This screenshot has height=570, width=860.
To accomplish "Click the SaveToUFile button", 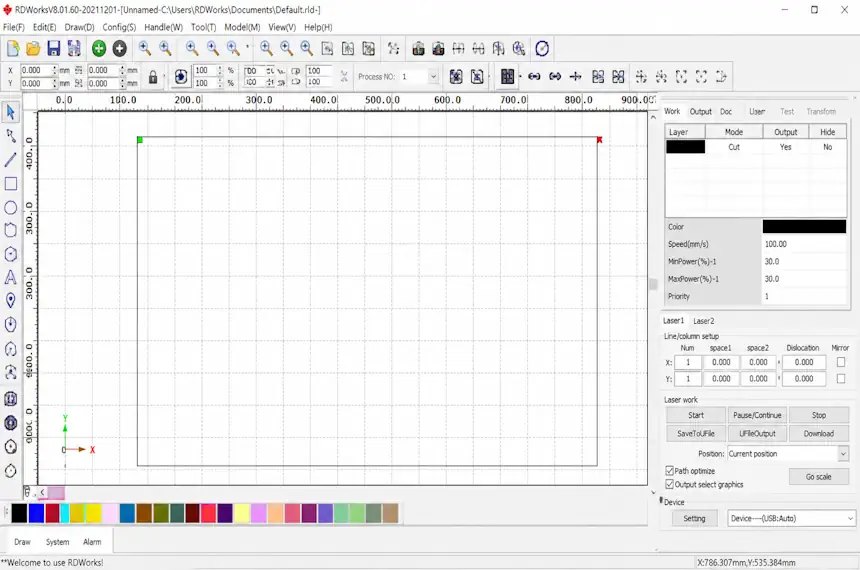I will click(x=696, y=433).
